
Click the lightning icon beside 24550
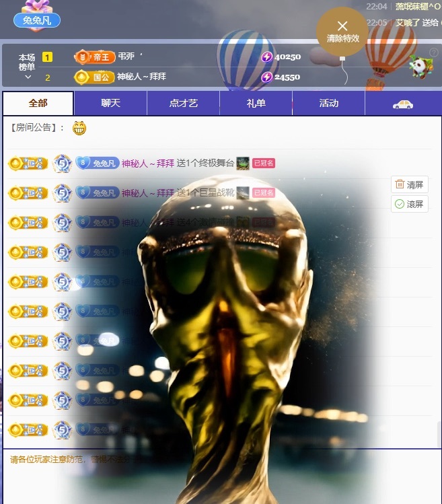267,77
